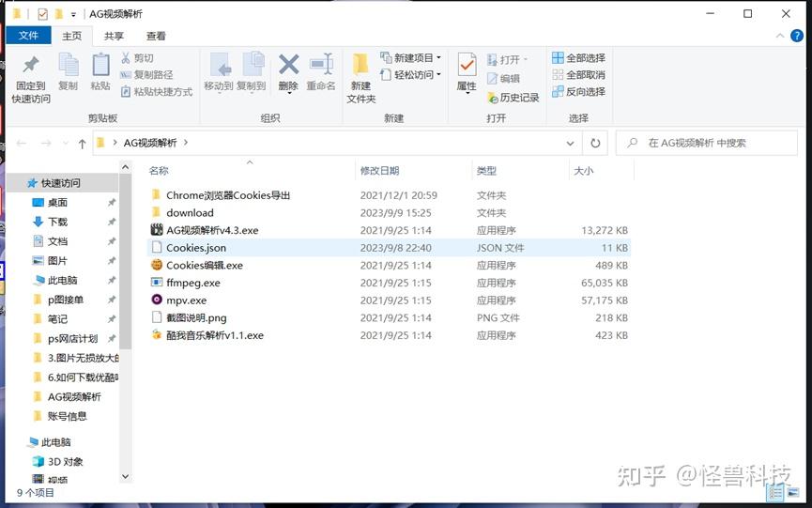Open Downloads (下载) in the sidebar
This screenshot has width=812, height=508.
(x=57, y=222)
